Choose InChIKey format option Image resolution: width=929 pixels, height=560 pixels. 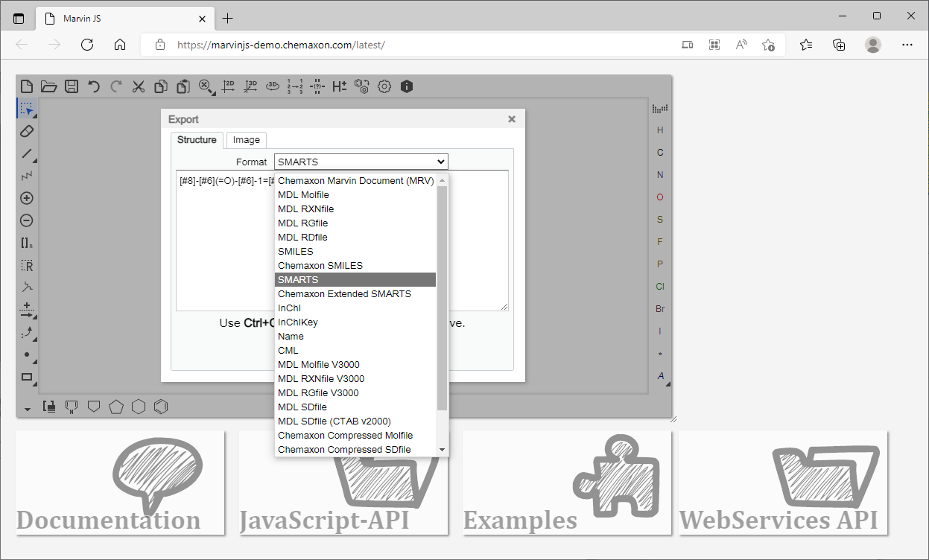click(x=355, y=322)
